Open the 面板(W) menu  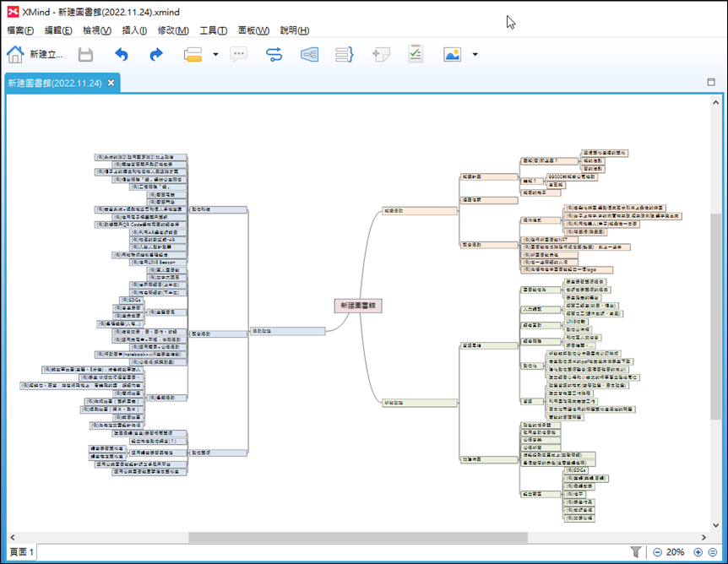click(x=253, y=30)
